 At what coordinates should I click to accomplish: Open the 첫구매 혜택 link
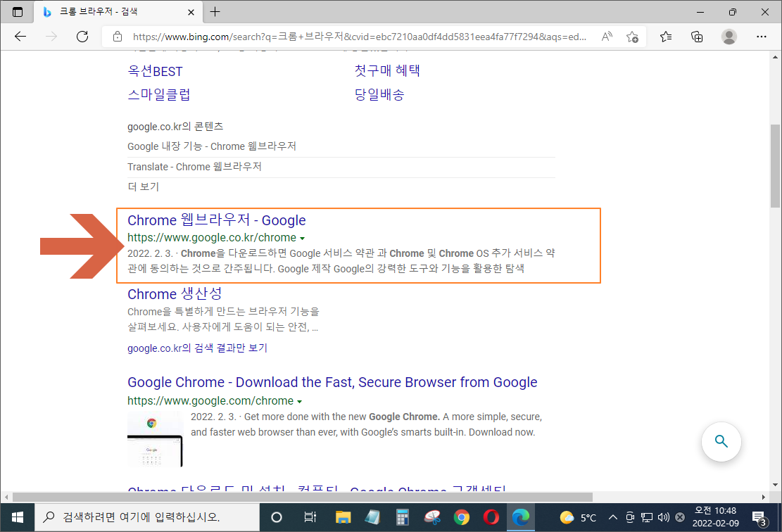click(x=387, y=70)
